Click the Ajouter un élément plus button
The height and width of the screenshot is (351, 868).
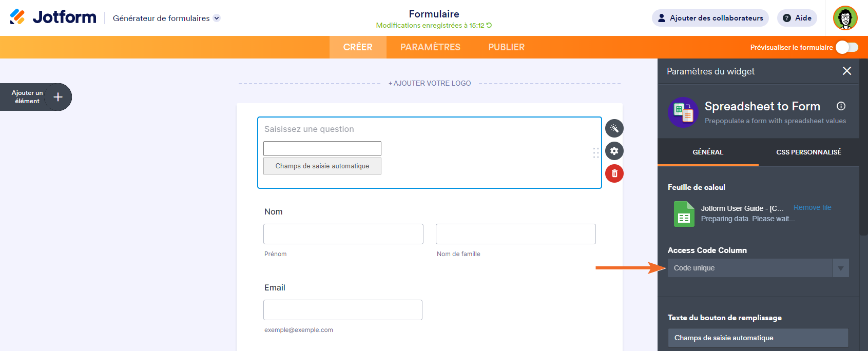58,97
